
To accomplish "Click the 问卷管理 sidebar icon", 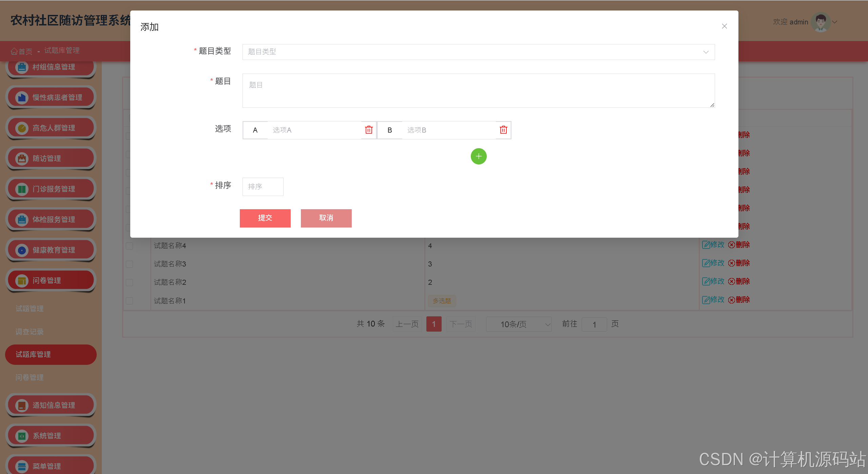I will pos(22,281).
